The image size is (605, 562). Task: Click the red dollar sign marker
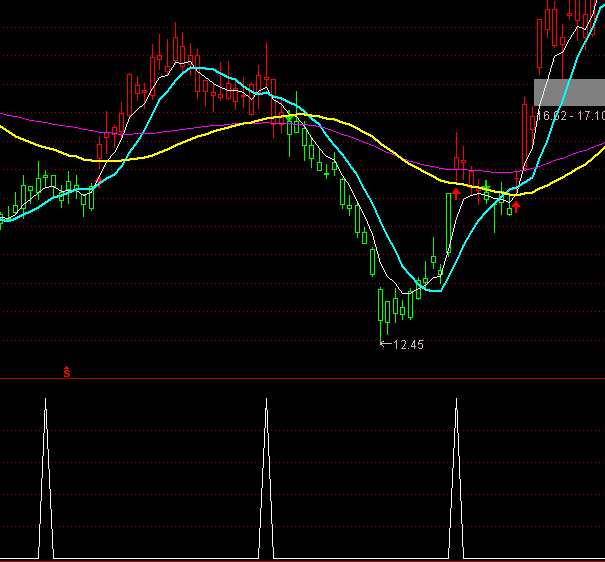tap(67, 373)
